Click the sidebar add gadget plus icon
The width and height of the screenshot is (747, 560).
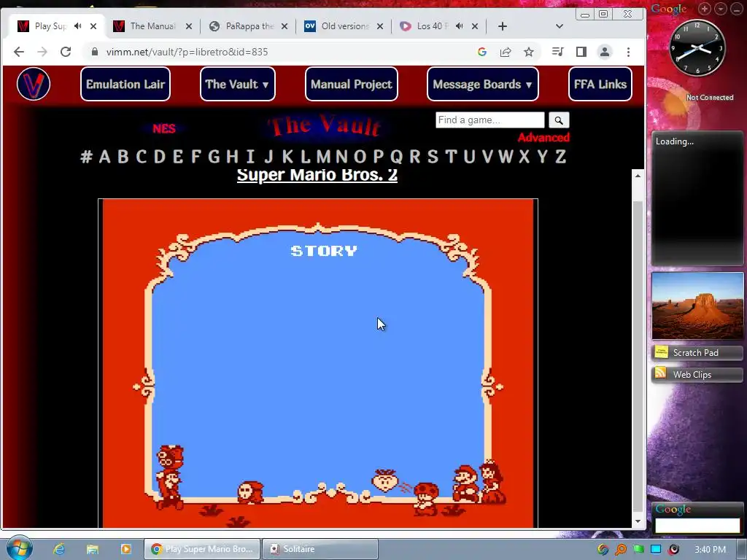tap(704, 9)
